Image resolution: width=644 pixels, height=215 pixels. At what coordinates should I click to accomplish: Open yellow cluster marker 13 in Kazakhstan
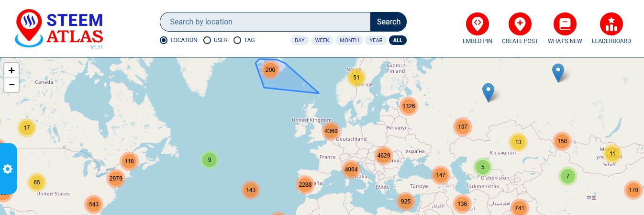pos(518,142)
